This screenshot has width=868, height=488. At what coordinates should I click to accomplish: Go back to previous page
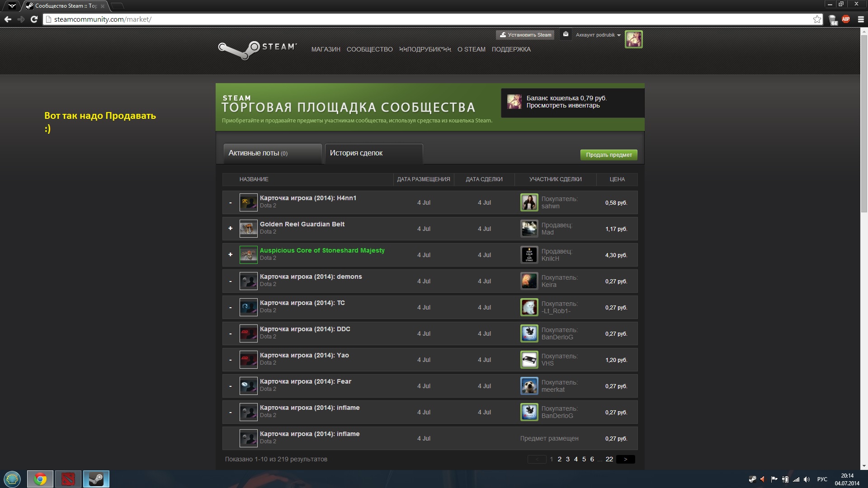[x=8, y=19]
